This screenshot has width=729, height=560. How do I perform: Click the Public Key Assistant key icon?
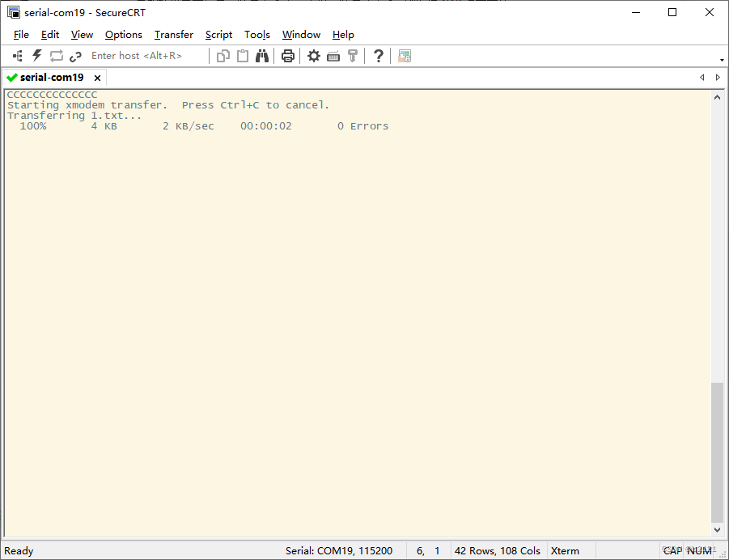pyautogui.click(x=353, y=56)
